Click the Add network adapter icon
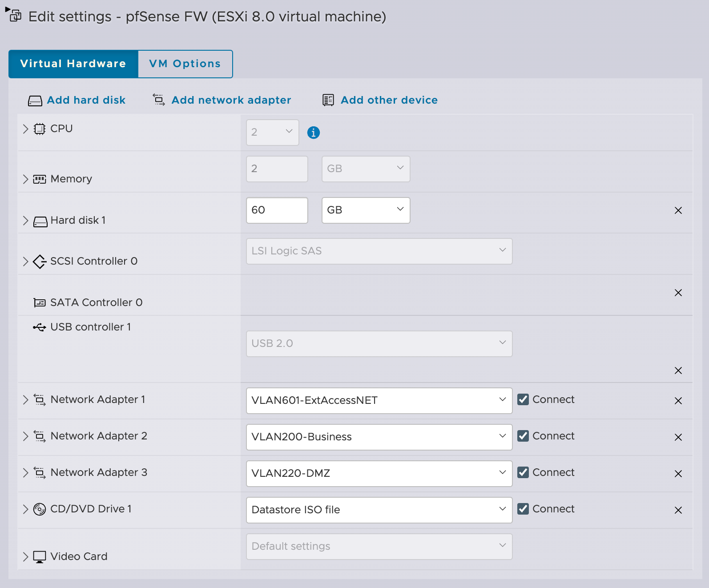709x588 pixels. (x=159, y=99)
